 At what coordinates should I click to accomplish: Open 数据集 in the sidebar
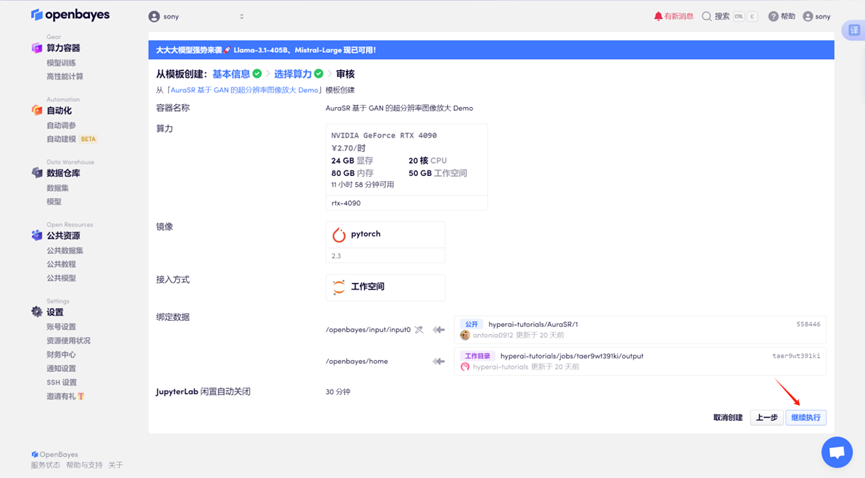coord(57,188)
